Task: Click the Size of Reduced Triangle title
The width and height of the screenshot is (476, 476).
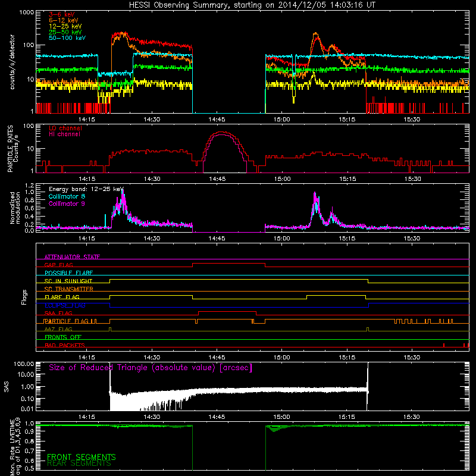Action: (151, 368)
